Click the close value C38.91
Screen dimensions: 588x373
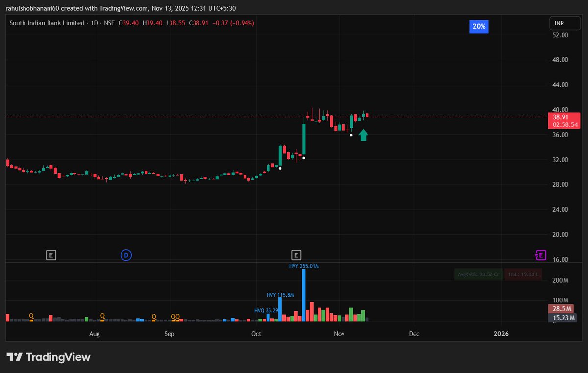[x=199, y=23]
